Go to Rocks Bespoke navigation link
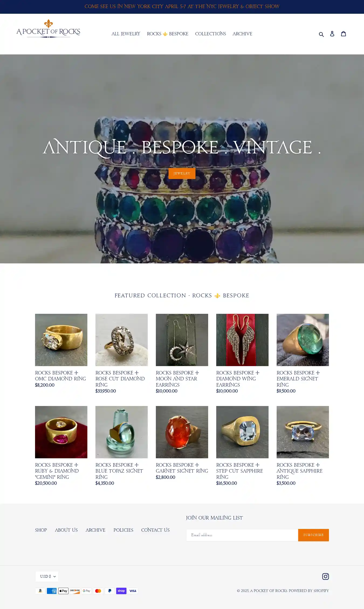This screenshot has height=609, width=364. click(x=168, y=34)
